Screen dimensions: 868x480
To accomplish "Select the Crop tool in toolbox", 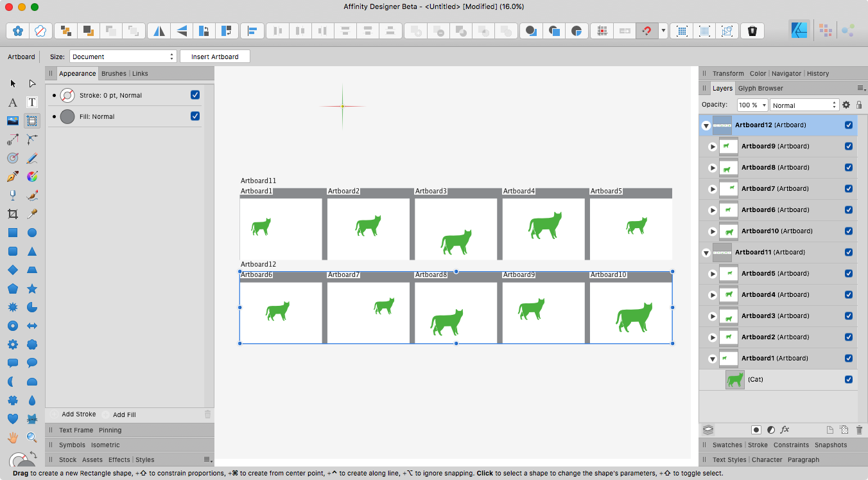I will (12, 214).
